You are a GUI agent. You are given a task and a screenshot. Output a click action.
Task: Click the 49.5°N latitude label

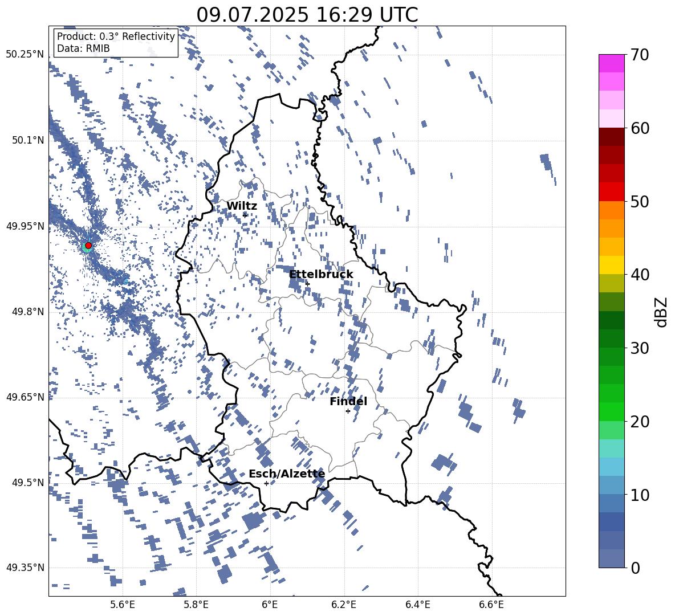pyautogui.click(x=29, y=482)
